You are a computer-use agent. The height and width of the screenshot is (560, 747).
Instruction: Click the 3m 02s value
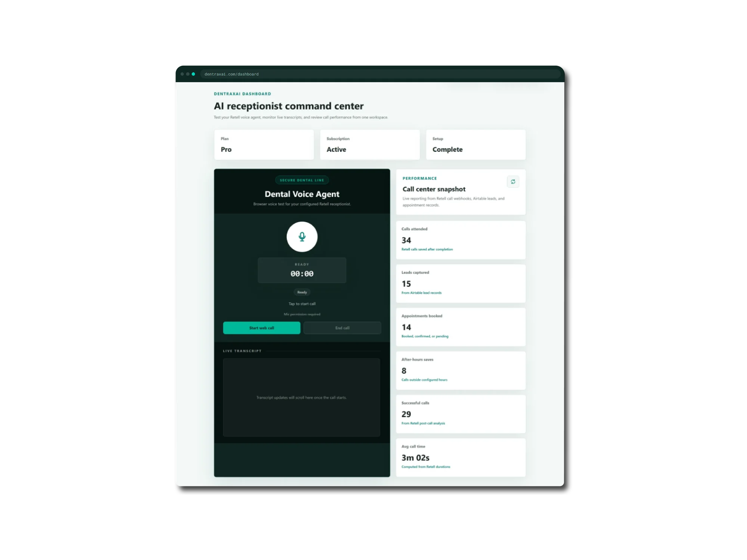click(x=415, y=458)
